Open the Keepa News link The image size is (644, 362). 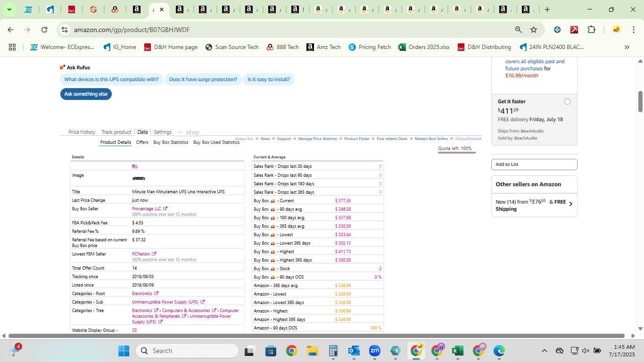pos(265,139)
